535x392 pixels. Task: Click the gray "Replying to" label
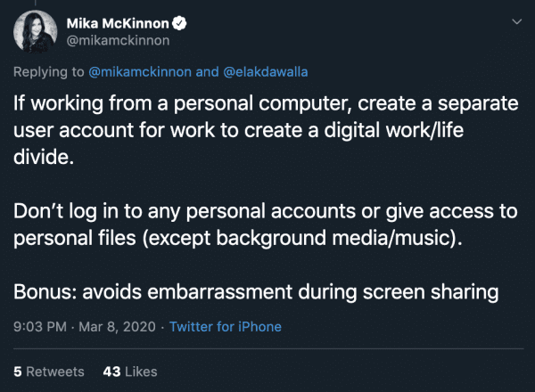click(50, 69)
